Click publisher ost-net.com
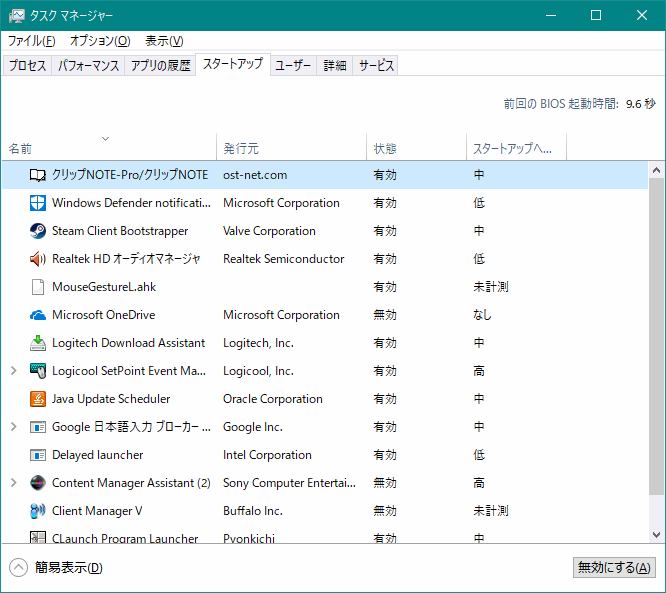 click(x=255, y=175)
